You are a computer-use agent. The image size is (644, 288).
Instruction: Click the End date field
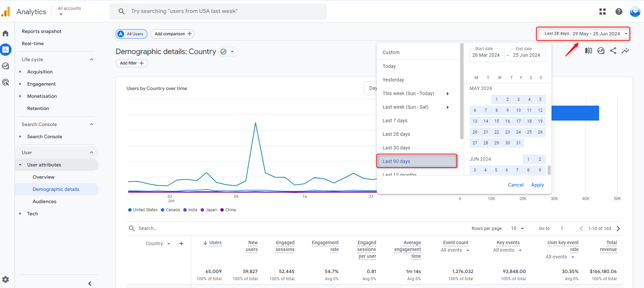click(x=528, y=55)
